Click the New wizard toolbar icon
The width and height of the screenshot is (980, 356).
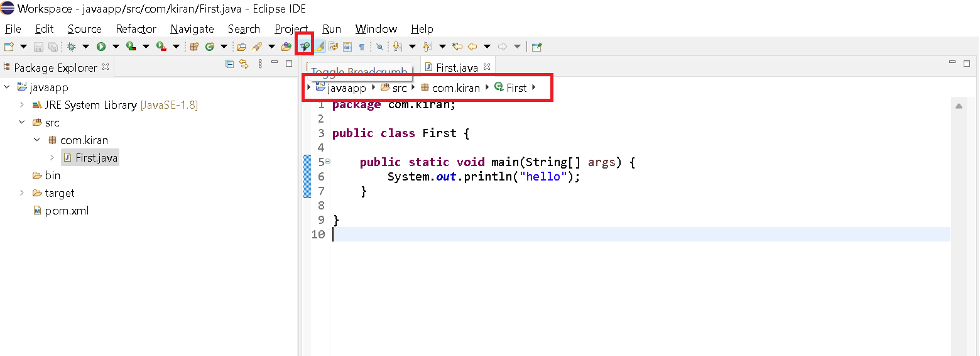coord(9,47)
